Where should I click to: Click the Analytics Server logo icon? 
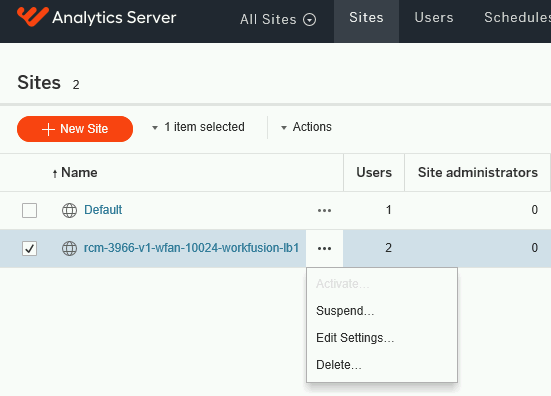click(x=33, y=16)
